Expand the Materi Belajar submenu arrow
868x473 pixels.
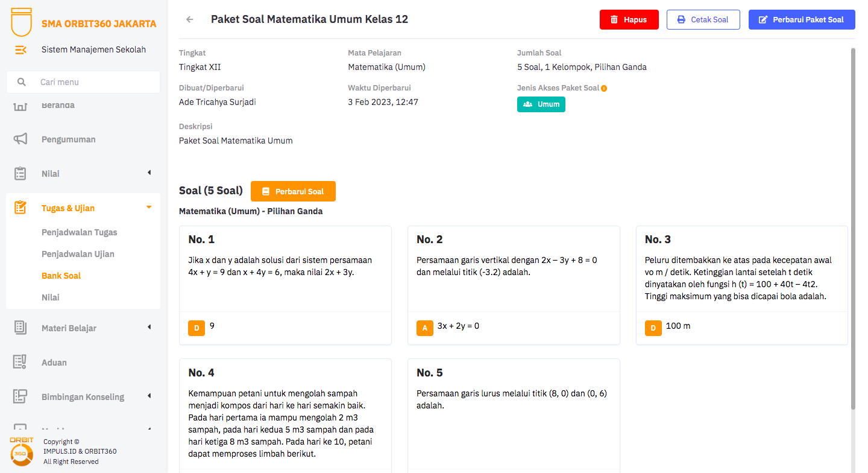coord(149,328)
